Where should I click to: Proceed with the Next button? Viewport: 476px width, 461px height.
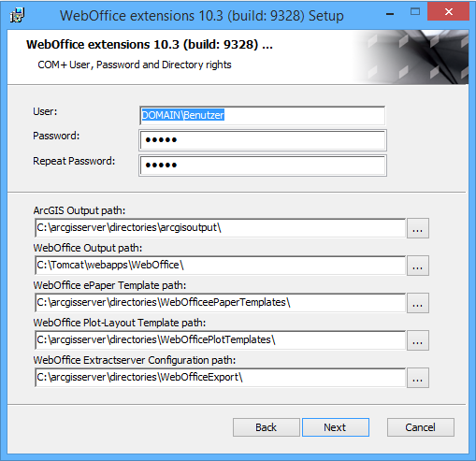[336, 427]
